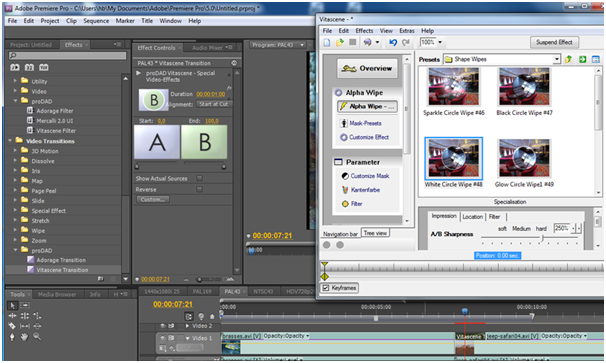Adjust the A/B Sharpness slider handle
This screenshot has width=606, height=363.
[x=542, y=238]
